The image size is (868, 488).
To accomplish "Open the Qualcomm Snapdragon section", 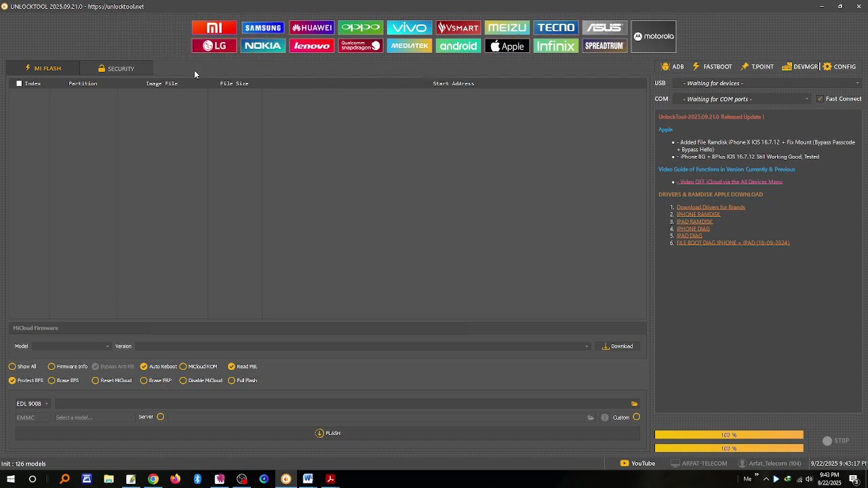I will 361,46.
